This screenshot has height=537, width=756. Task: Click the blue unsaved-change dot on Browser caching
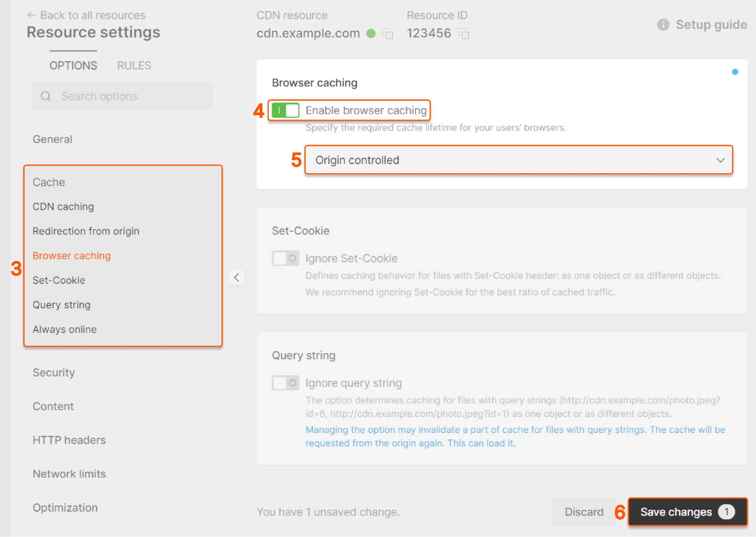735,72
